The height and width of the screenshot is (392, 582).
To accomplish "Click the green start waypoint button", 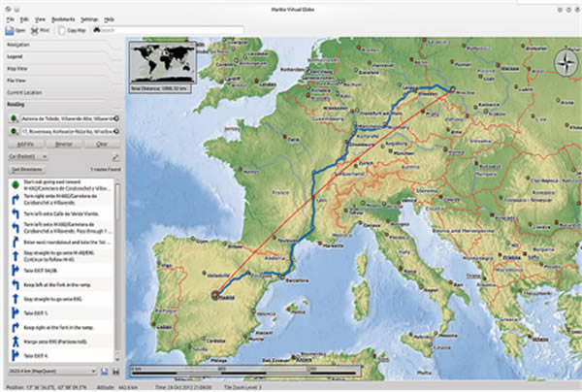I will click(x=15, y=118).
